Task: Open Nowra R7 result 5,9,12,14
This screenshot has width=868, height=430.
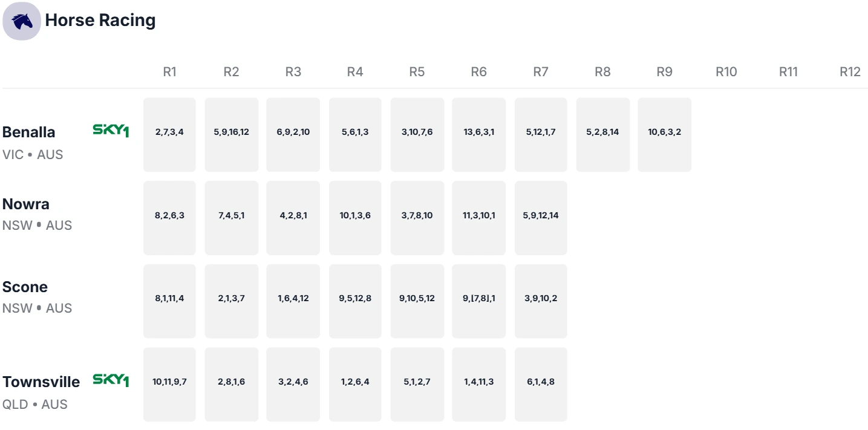Action: 541,218
